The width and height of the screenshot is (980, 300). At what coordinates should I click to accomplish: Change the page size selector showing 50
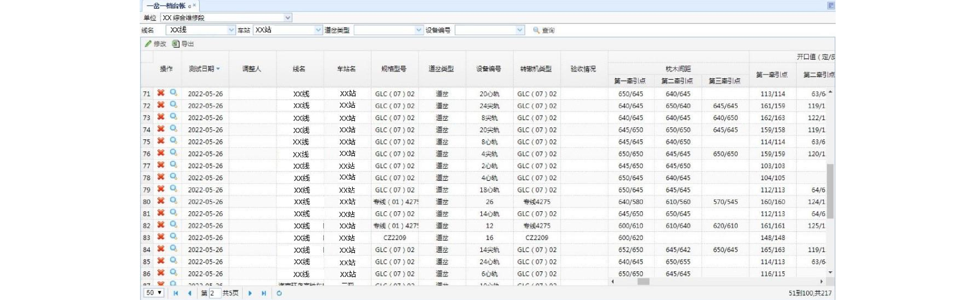point(154,293)
